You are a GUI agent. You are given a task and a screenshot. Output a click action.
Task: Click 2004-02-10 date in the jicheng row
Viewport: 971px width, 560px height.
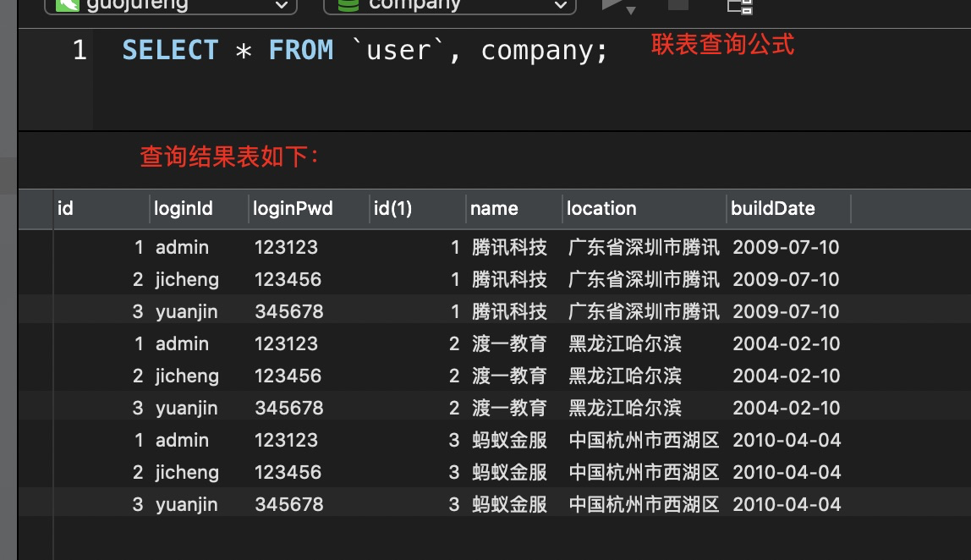click(x=787, y=376)
